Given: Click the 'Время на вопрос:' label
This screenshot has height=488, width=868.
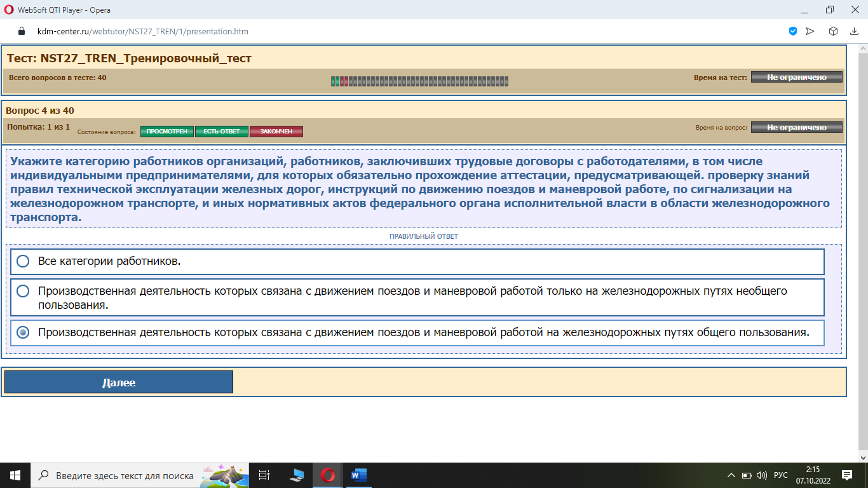Looking at the screenshot, I should tap(721, 128).
